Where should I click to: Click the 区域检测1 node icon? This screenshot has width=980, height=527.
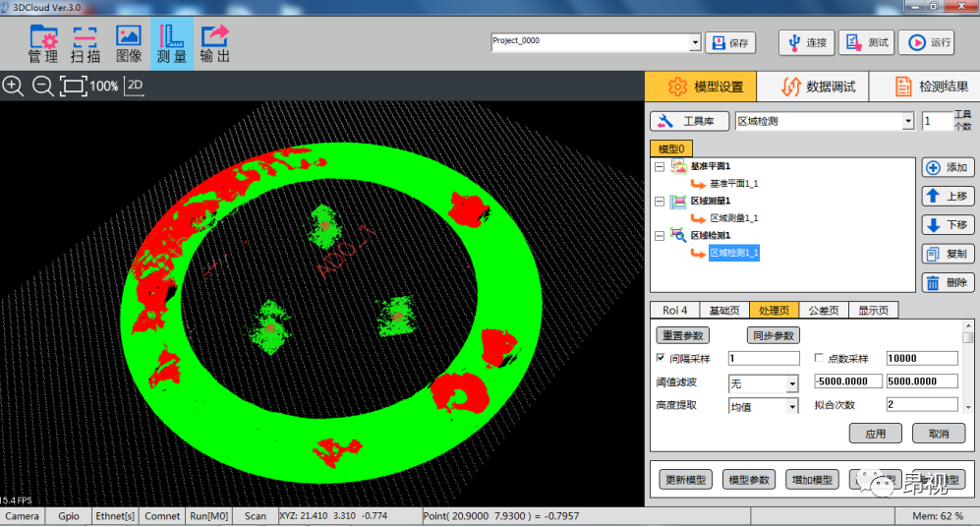(x=678, y=235)
